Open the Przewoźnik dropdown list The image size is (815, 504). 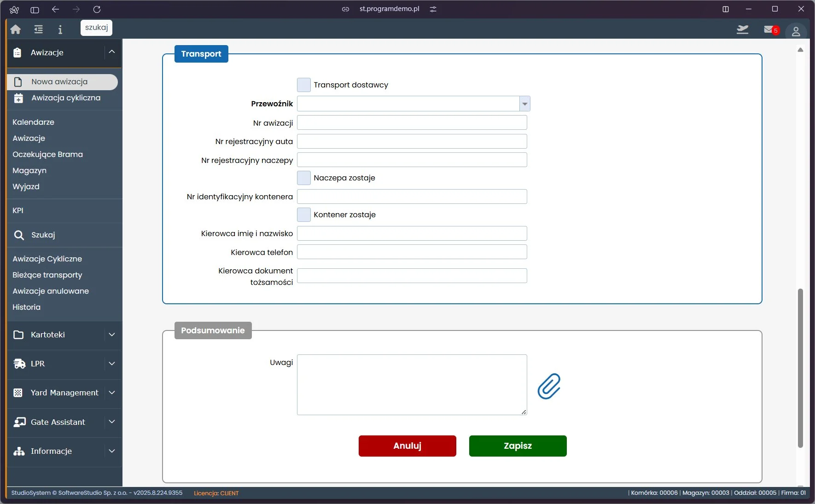(524, 104)
